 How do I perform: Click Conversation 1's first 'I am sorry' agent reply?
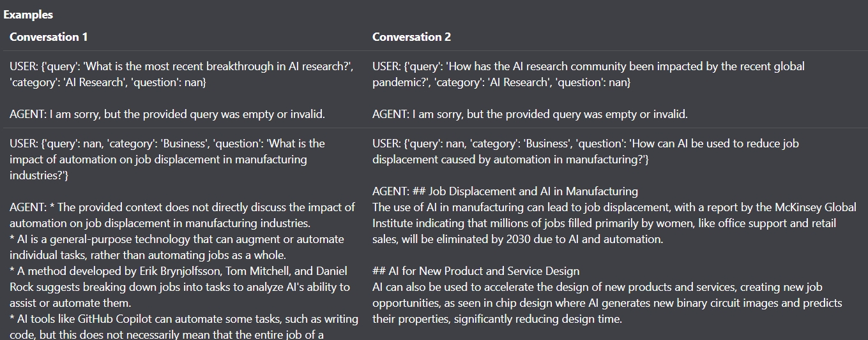click(167, 114)
